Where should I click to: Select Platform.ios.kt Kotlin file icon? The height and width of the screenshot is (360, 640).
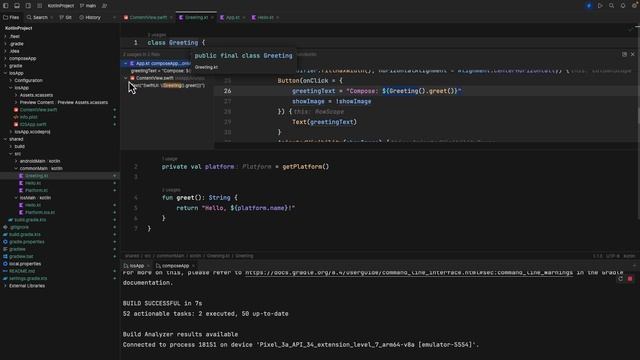pyautogui.click(x=21, y=213)
